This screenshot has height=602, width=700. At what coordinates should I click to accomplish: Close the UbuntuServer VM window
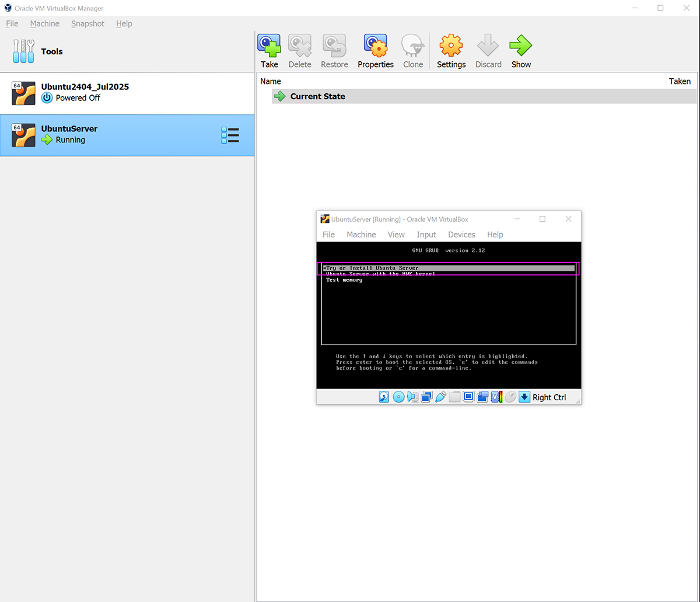point(569,219)
